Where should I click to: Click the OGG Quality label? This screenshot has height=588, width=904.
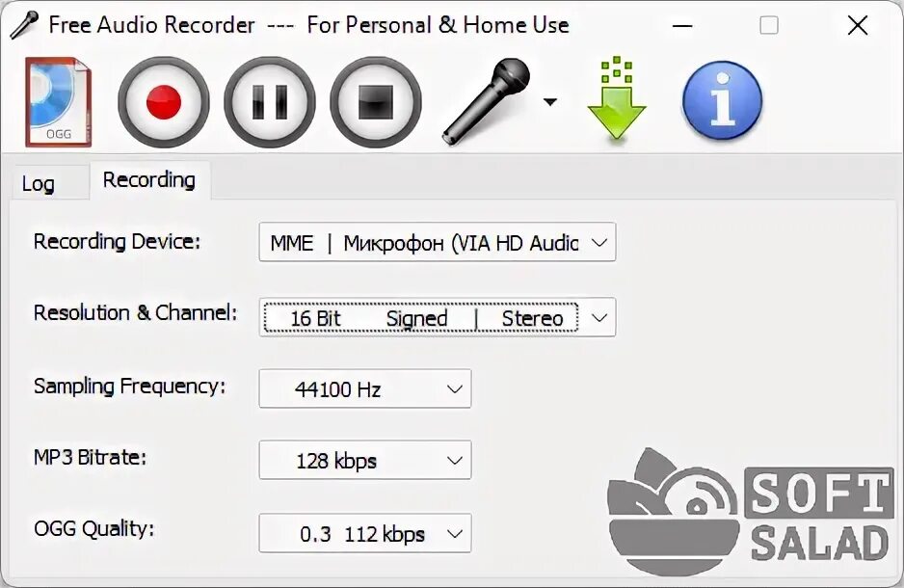point(94,528)
